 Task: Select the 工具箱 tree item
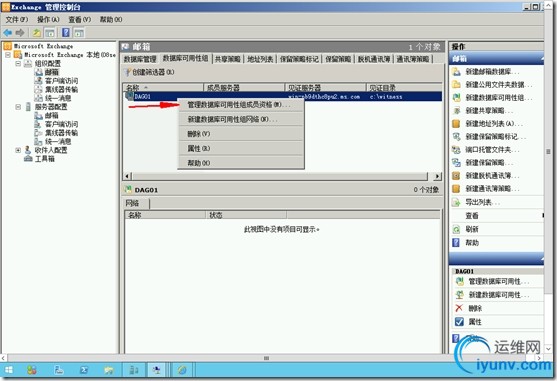(x=44, y=159)
